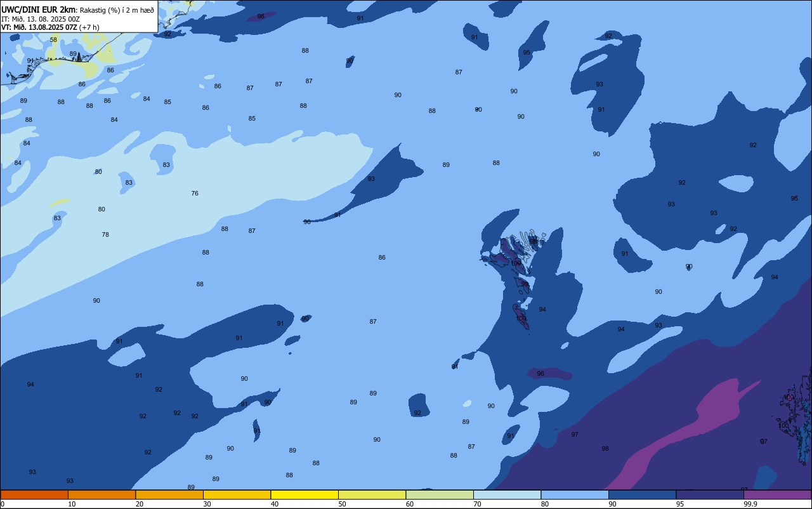Screen dimensions: 812x509
Task: Click the bright yellow 40–50 legend swatch
Action: pos(304,494)
